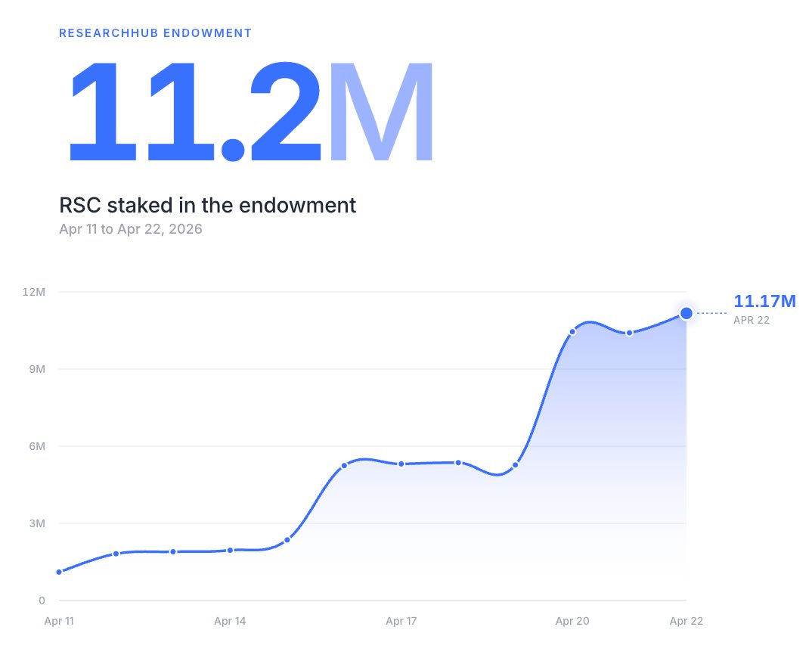Click the Apr 22 x-axis label
The height and width of the screenshot is (661, 812).
click(x=686, y=621)
